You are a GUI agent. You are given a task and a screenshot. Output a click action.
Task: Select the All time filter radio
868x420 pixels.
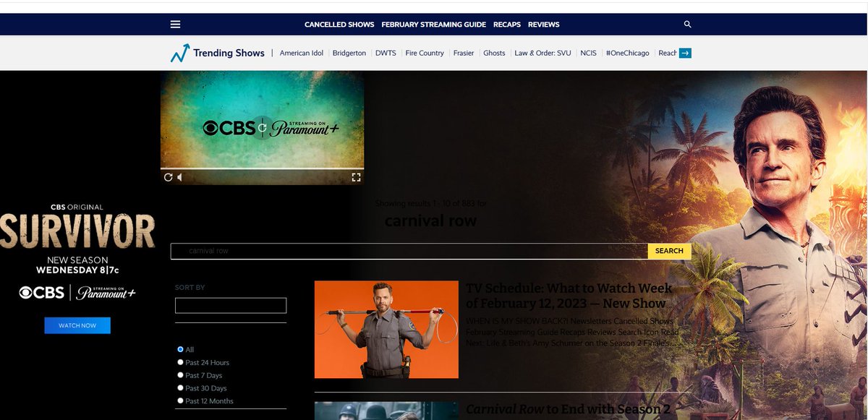(x=180, y=349)
